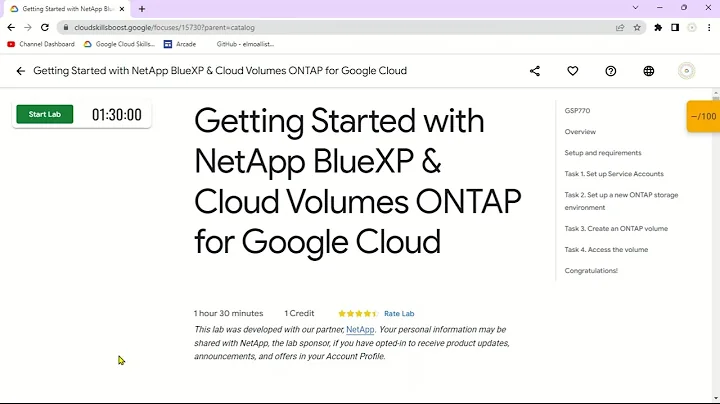Open a new browser tab
The image size is (720, 404).
(x=142, y=9)
